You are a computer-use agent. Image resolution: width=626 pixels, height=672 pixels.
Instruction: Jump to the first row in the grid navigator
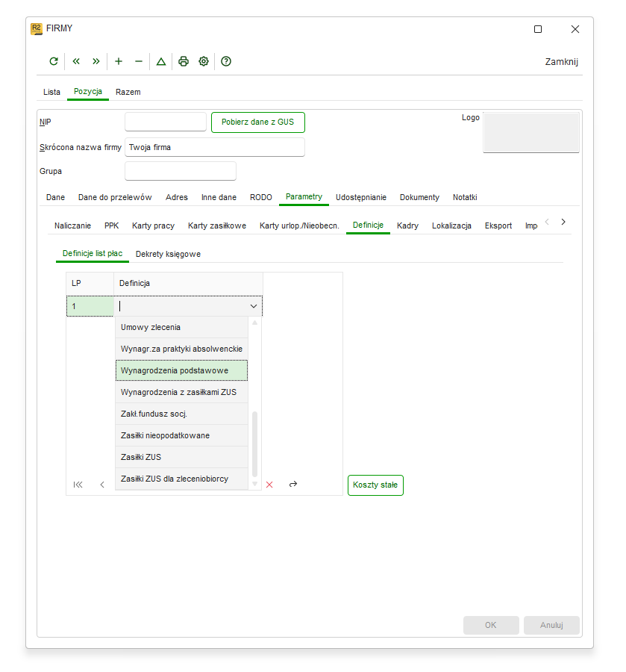click(78, 485)
